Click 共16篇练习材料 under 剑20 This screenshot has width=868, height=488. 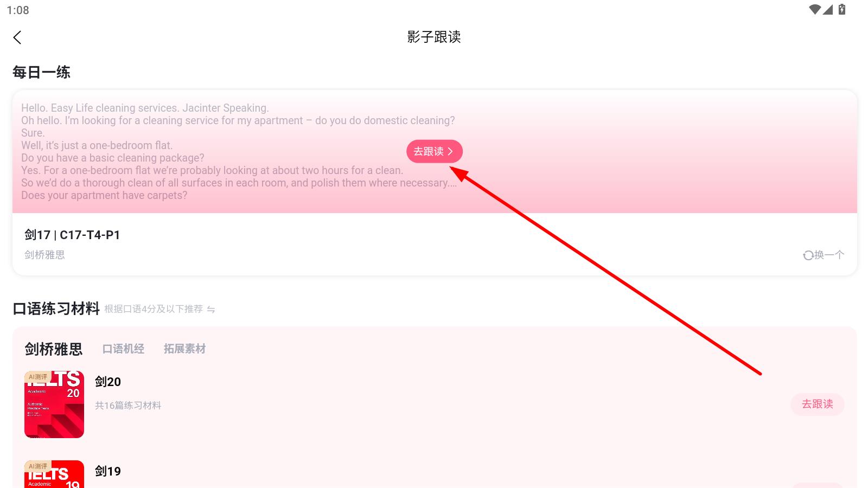click(128, 406)
